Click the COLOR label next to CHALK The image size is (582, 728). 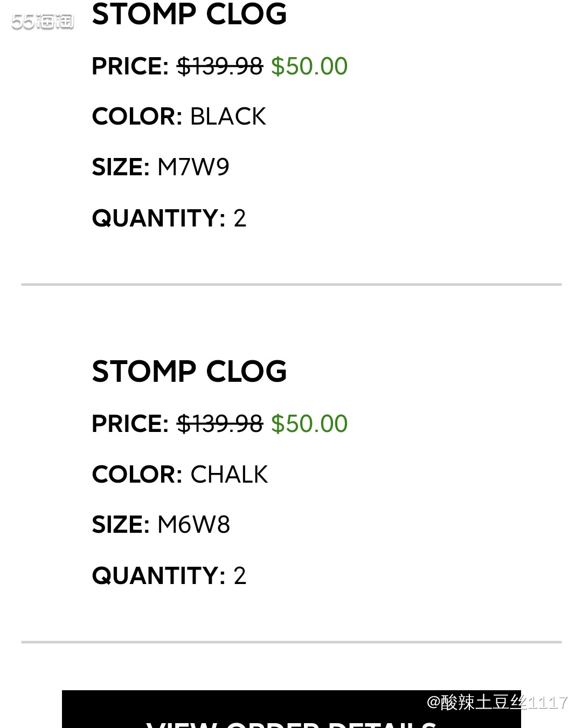[137, 475]
